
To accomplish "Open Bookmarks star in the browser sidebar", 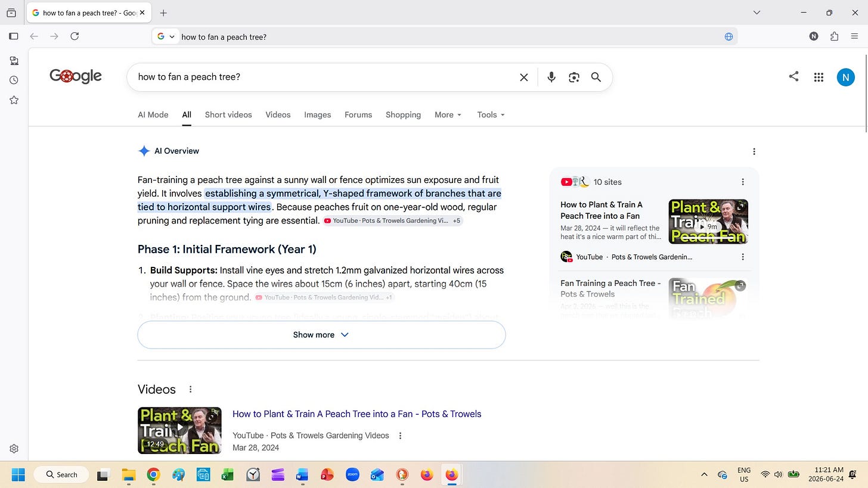I will (14, 100).
